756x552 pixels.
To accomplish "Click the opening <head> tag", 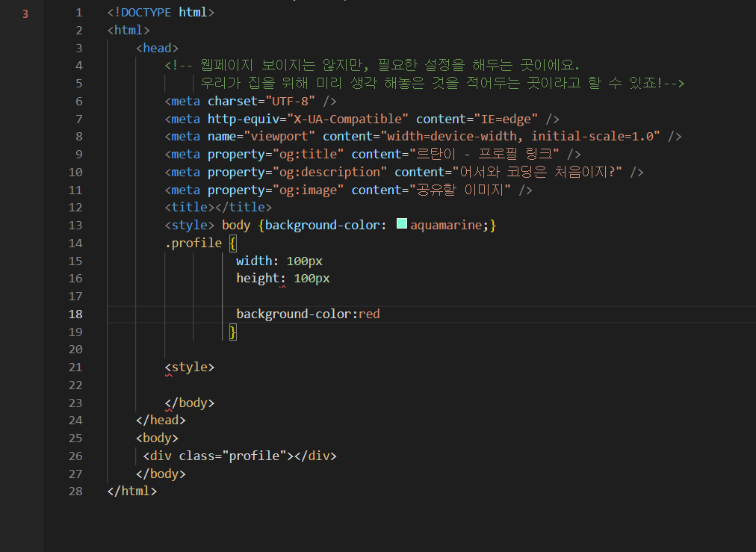I will point(157,49).
